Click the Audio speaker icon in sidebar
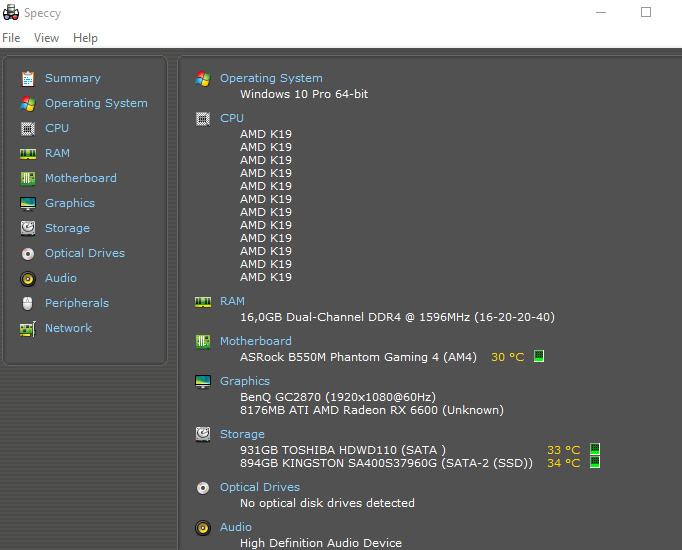This screenshot has width=682, height=550. [x=28, y=278]
